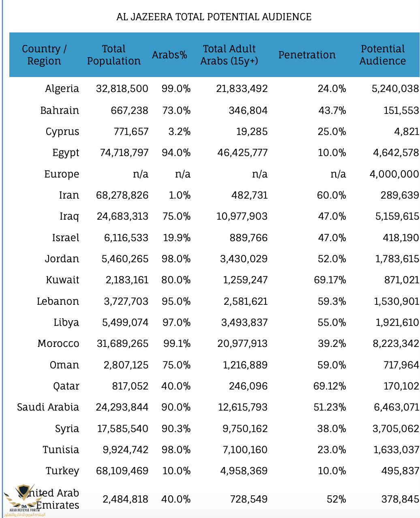Click Turkey's total population 68,109,469
The height and width of the screenshot is (518, 420).
pyautogui.click(x=122, y=471)
